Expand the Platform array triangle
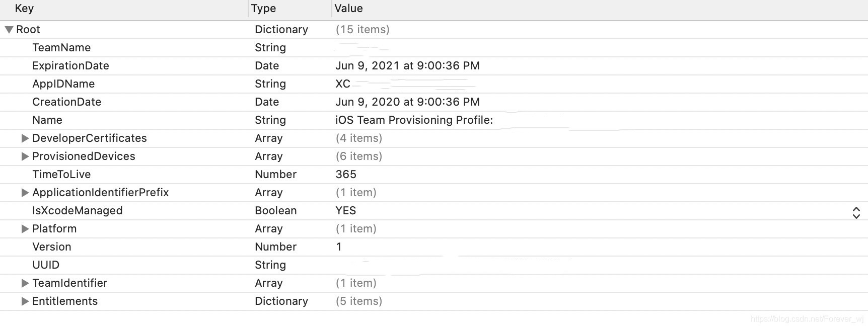868x328 pixels. click(25, 229)
